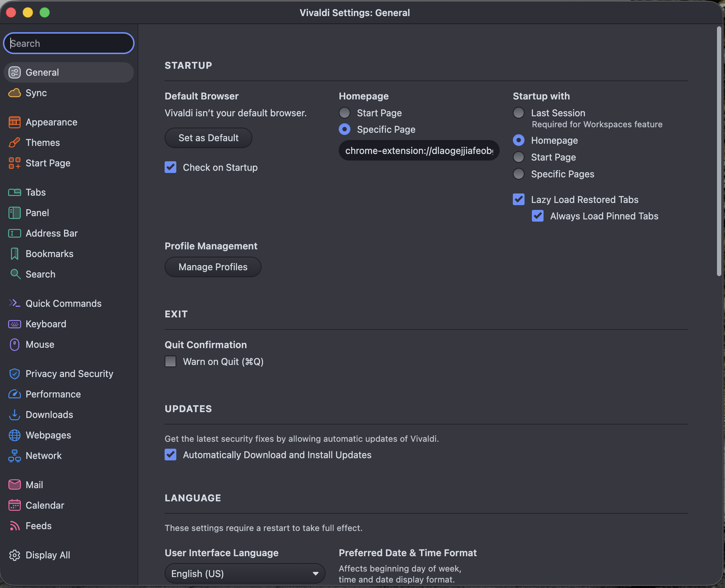Click the Quick Commands prompt icon
The image size is (725, 588).
click(x=14, y=303)
